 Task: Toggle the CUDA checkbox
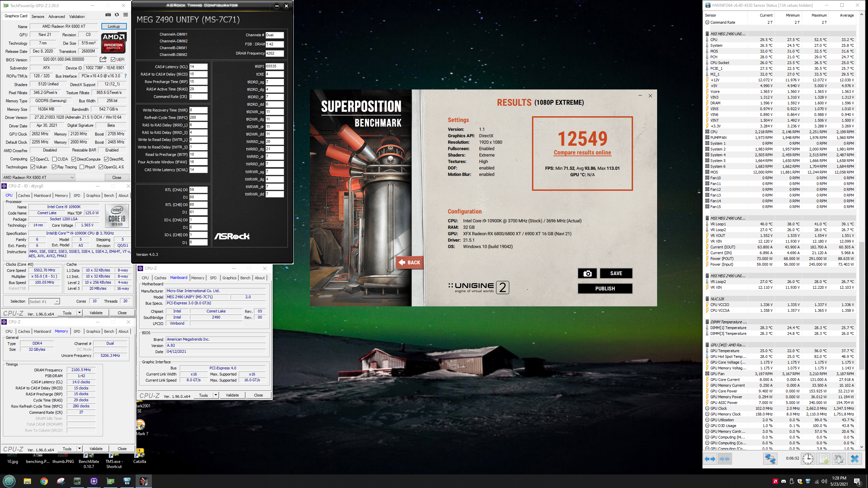pyautogui.click(x=54, y=159)
